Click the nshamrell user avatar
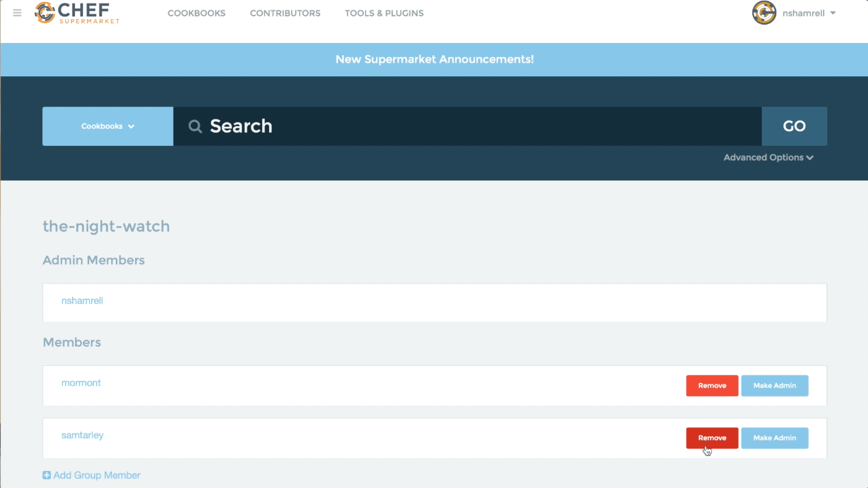The image size is (868, 488). pos(764,13)
